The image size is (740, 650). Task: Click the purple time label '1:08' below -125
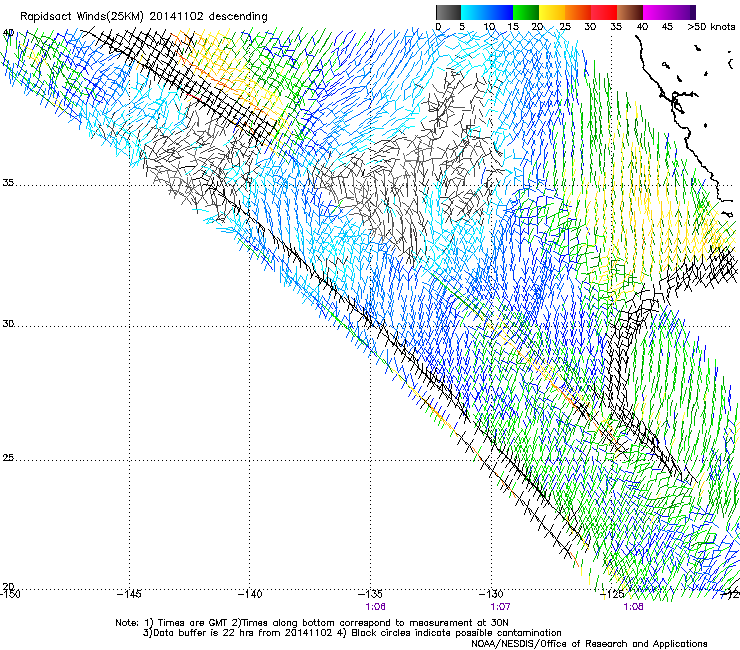pos(633,607)
